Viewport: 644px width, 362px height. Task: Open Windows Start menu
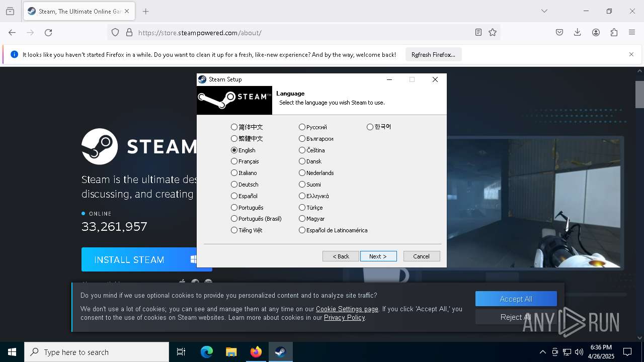tap(12, 352)
